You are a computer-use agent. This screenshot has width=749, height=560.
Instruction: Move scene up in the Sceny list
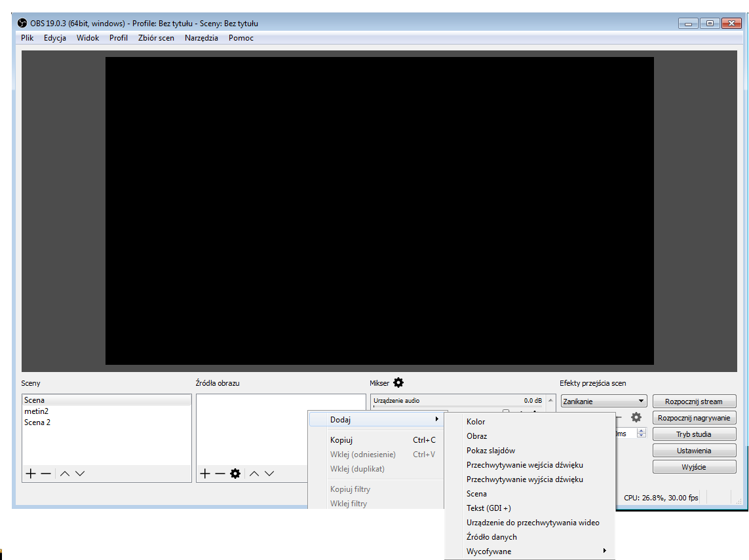click(x=65, y=474)
